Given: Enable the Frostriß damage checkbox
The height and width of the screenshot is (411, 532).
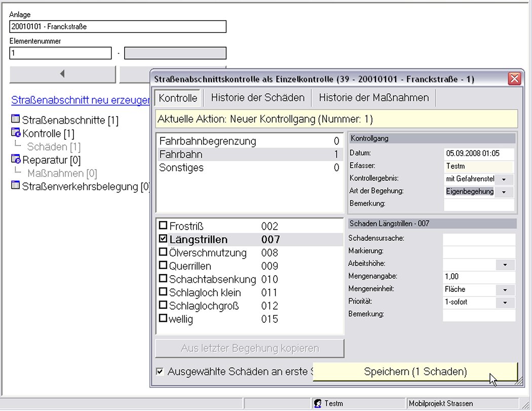Looking at the screenshot, I should coord(163,226).
